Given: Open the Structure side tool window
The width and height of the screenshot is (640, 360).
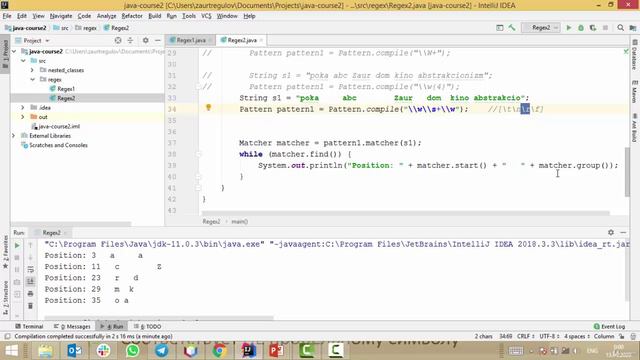Looking at the screenshot, I should (x=5, y=297).
